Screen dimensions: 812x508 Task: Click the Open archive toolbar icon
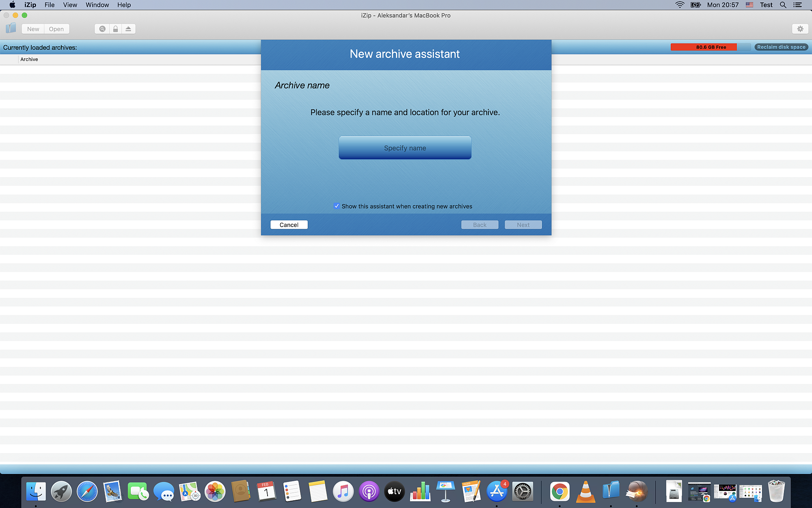click(57, 29)
